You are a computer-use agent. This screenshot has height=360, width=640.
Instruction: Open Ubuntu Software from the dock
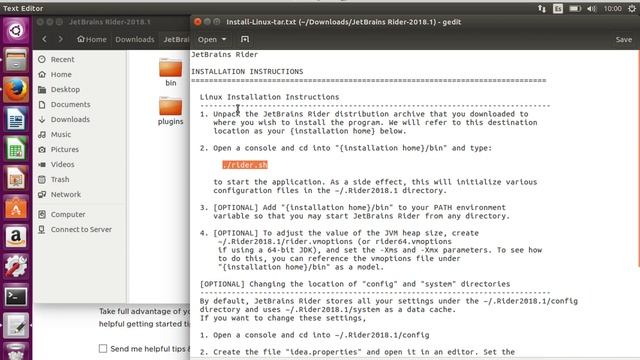pyautogui.click(x=16, y=208)
